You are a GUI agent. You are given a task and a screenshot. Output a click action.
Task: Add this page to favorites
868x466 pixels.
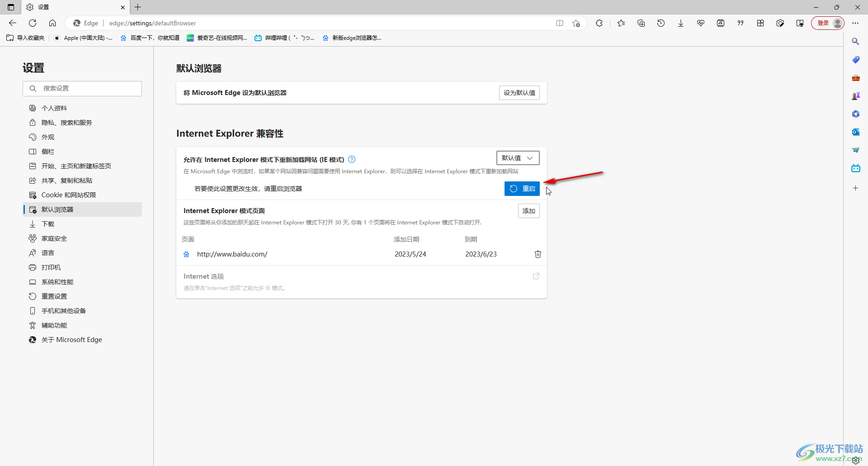click(x=576, y=23)
